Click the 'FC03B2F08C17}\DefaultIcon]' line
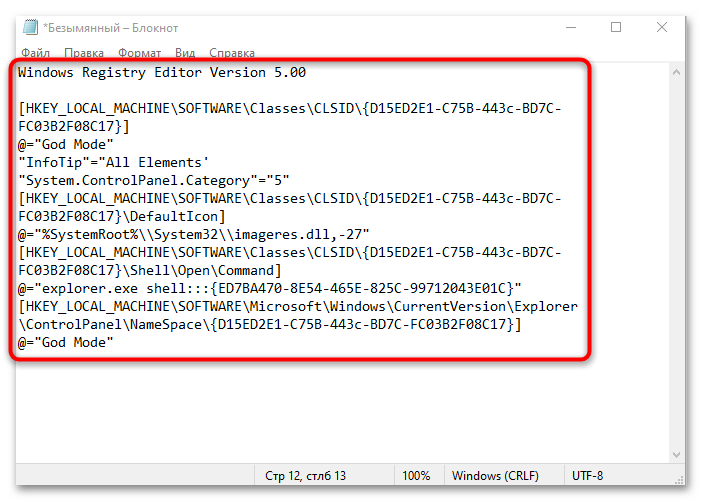The height and width of the screenshot is (501, 703). [122, 217]
